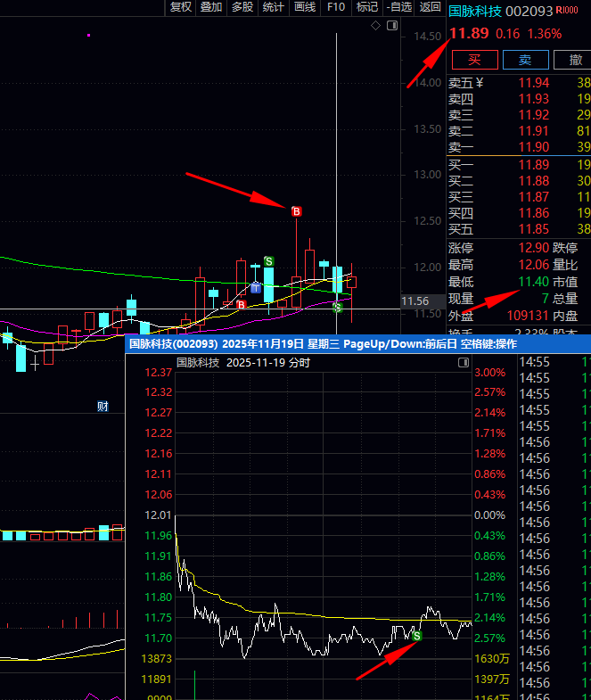Viewport: 591px width, 700px height.
Task: Click the diamond icon atop K-line chart
Action: 376,26
